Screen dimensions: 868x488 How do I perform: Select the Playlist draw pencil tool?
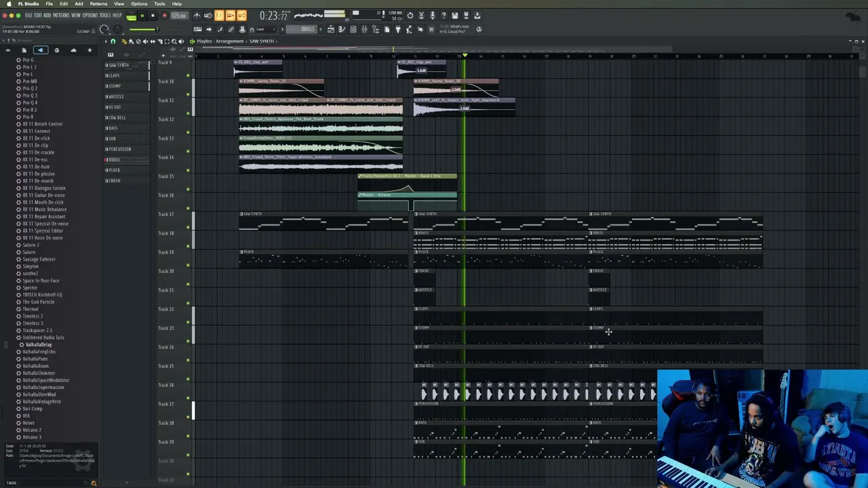point(124,41)
